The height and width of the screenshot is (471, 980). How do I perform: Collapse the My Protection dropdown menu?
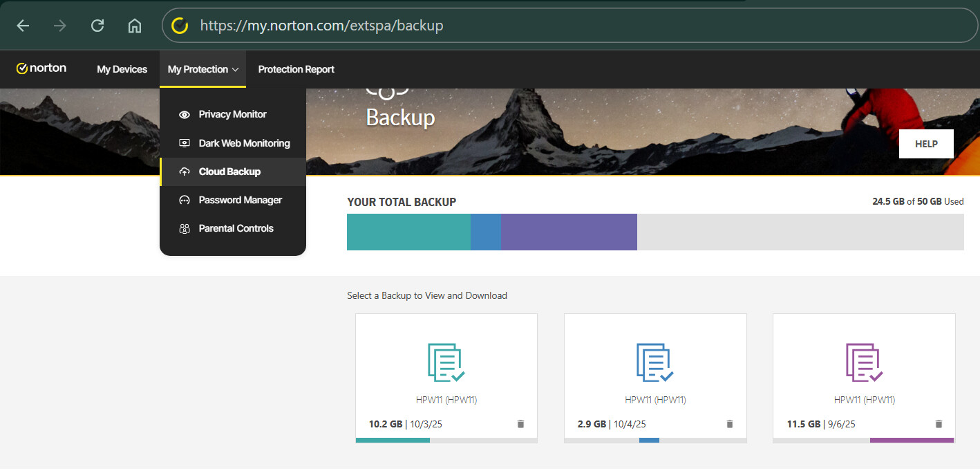[x=202, y=69]
